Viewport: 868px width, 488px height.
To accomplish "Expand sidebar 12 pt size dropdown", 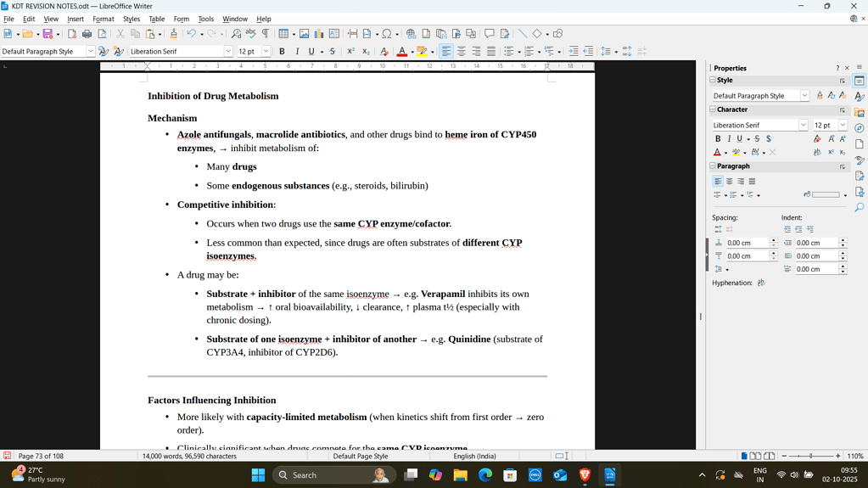I will [x=843, y=125].
